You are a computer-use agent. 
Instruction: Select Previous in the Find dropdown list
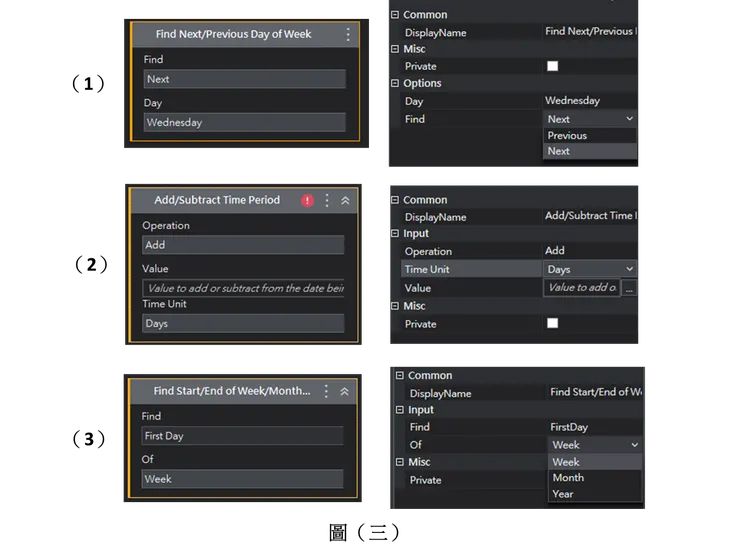(590, 135)
